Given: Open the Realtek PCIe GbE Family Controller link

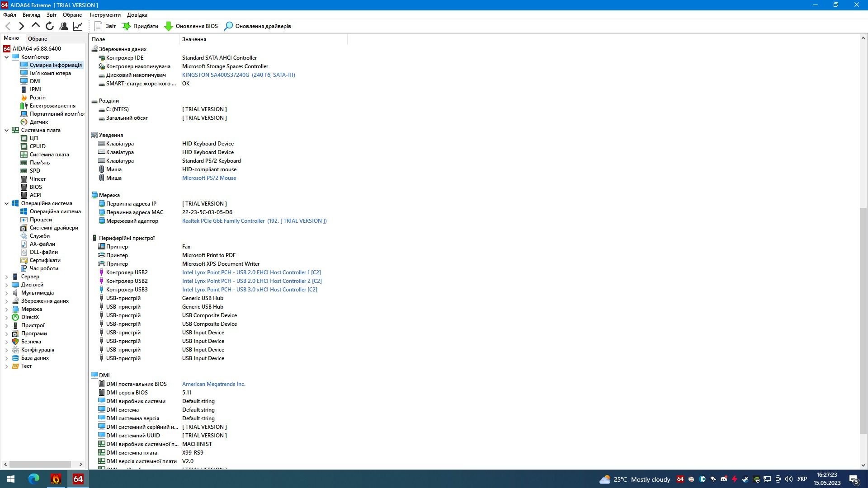Looking at the screenshot, I should [254, 221].
